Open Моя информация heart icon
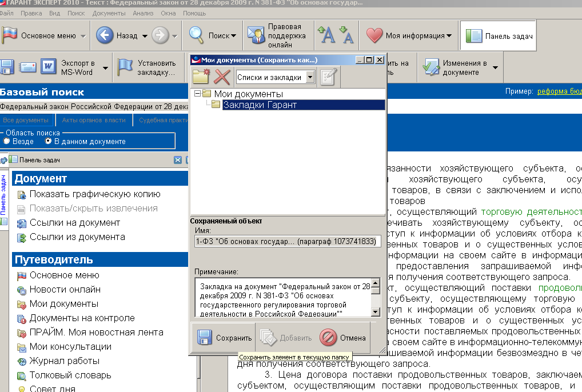 (374, 35)
